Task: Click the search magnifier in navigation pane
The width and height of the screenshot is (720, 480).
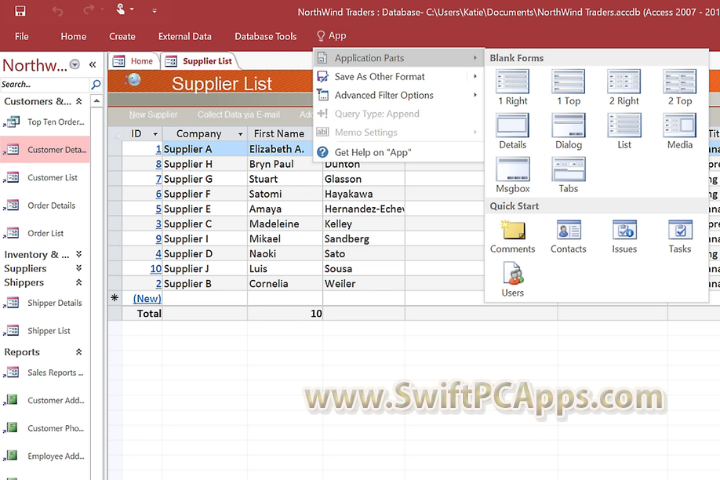Action: [x=96, y=85]
